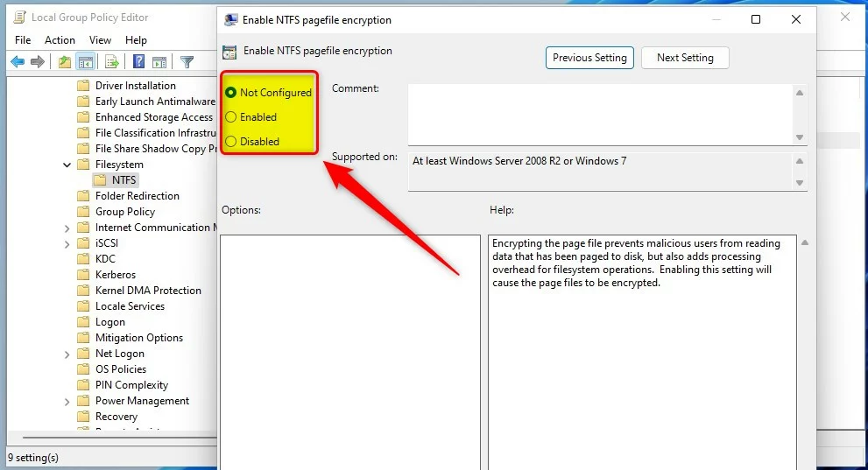Click inside the Comment text box
Viewport: 868px width, 470px height.
(x=601, y=115)
